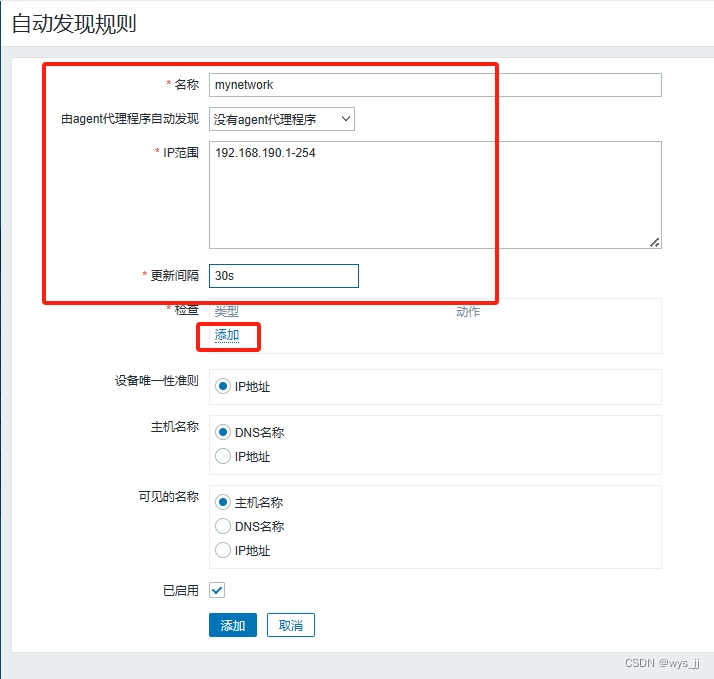This screenshot has height=679, width=714.
Task: Click the resize grip of the IP范围 box
Action: click(654, 242)
